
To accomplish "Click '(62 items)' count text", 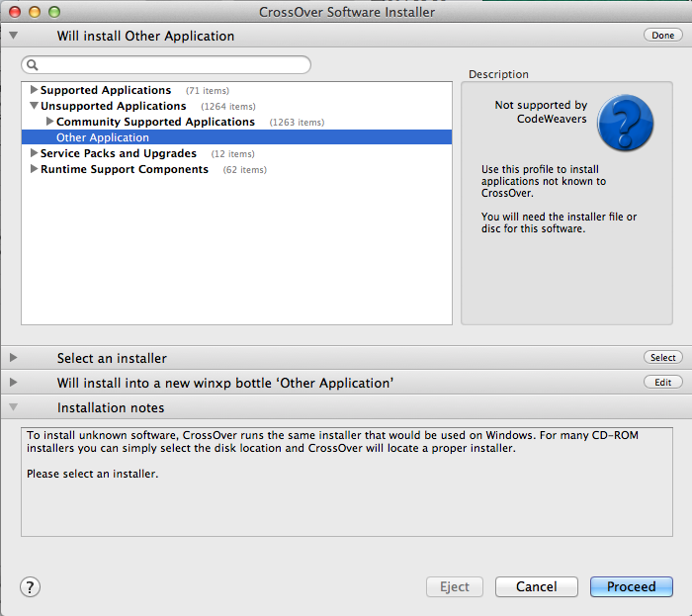I will tap(244, 170).
